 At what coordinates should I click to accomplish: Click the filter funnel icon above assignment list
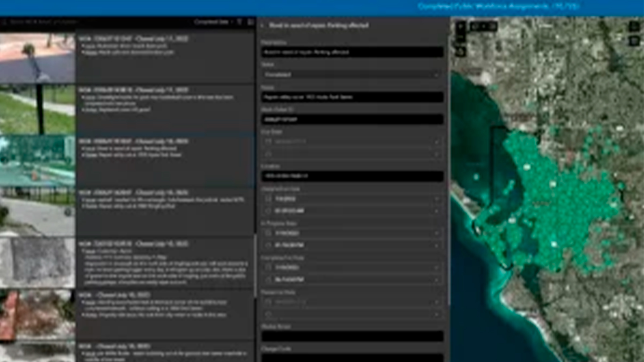239,22
